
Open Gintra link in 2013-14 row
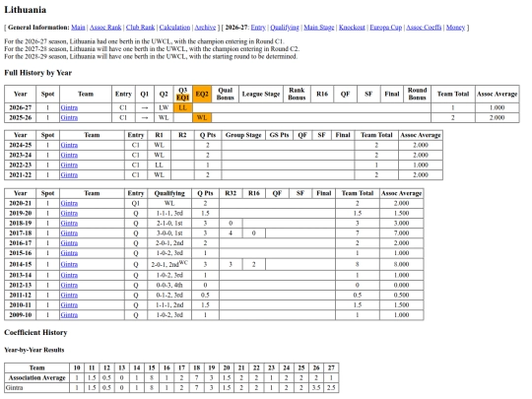(x=69, y=275)
